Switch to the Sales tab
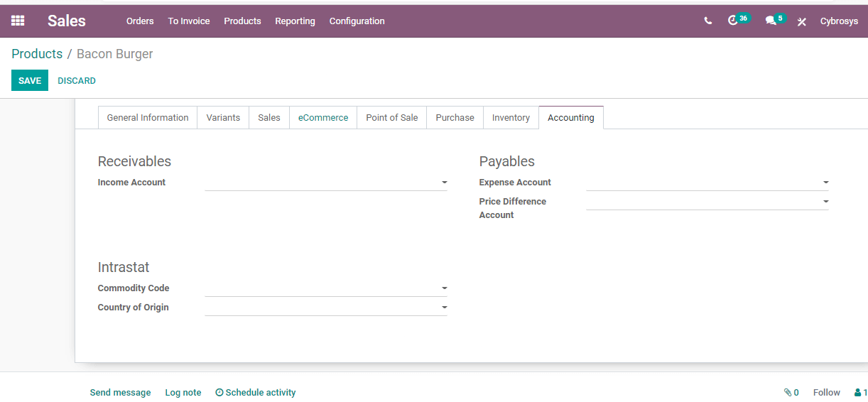 point(269,118)
